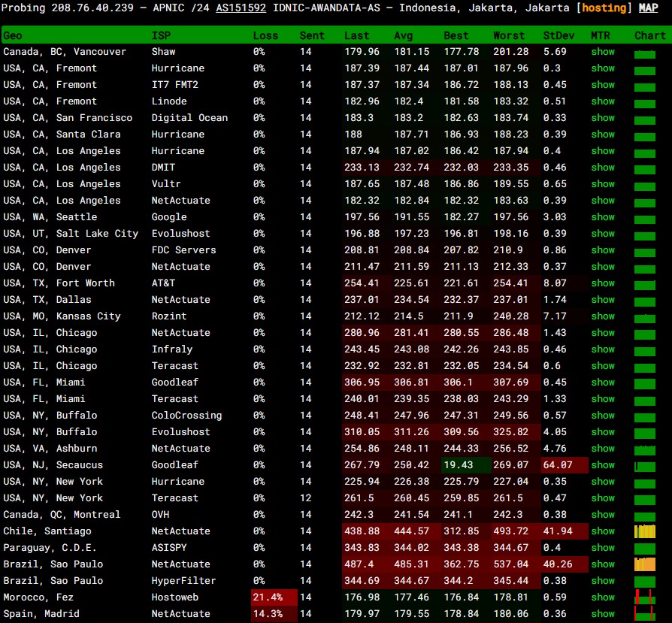672x623 pixels.
Task: Show MTR for Los Angeles DMIT row
Action: coord(603,168)
